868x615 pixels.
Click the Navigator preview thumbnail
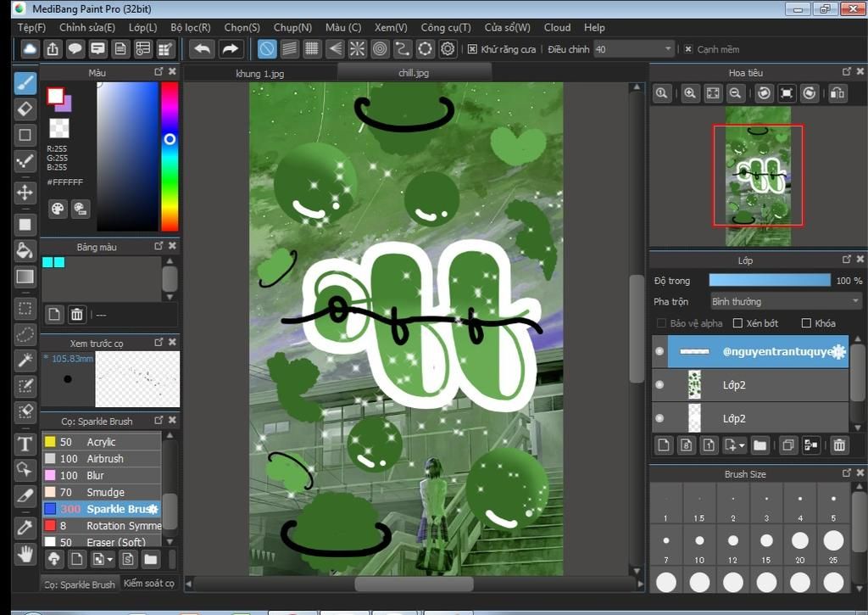pyautogui.click(x=758, y=176)
